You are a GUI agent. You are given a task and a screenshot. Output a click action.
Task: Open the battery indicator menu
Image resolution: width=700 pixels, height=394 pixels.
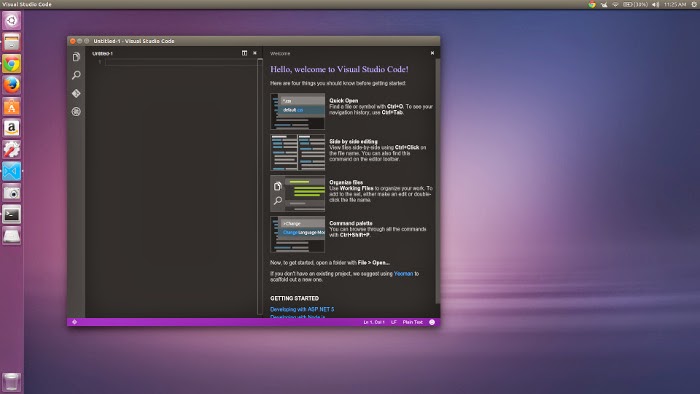coord(635,4)
